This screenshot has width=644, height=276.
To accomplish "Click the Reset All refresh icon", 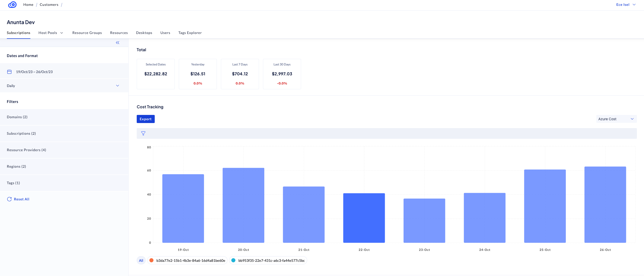I will click(x=9, y=199).
